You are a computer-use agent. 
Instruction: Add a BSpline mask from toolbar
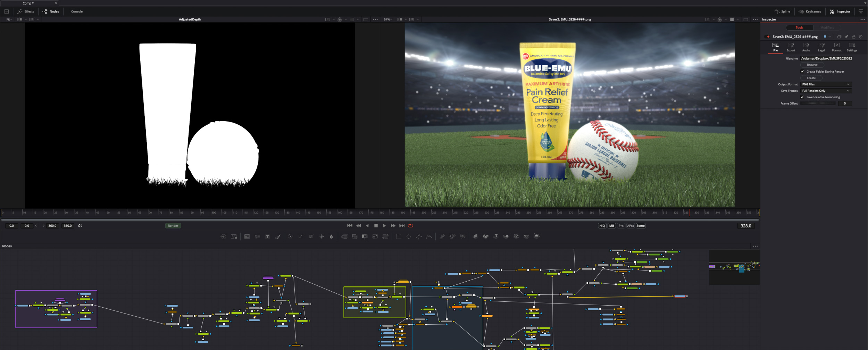[429, 236]
